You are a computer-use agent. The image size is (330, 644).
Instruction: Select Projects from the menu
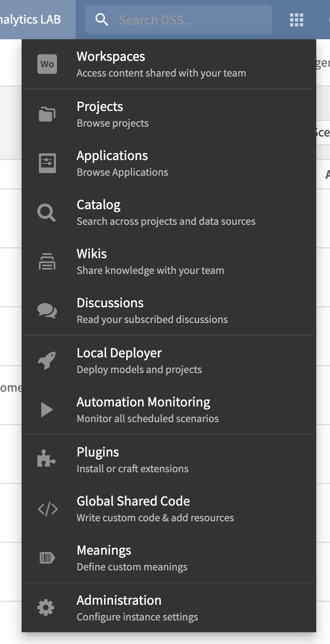click(x=169, y=114)
